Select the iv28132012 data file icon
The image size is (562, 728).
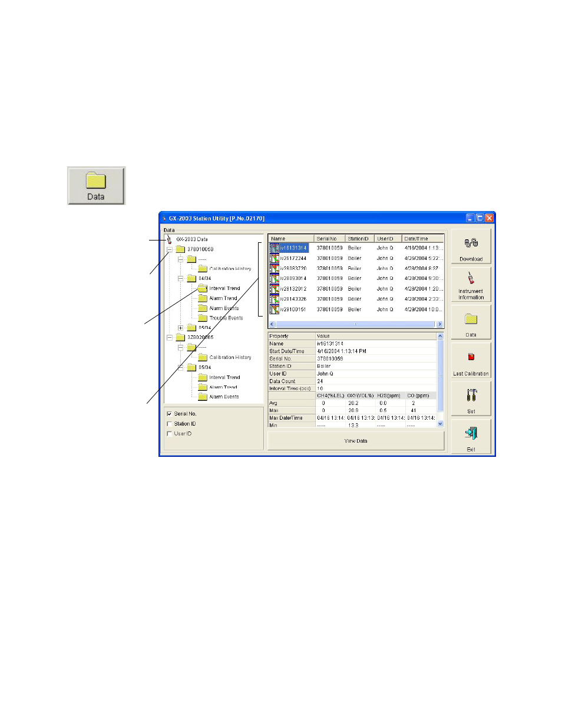(x=275, y=289)
